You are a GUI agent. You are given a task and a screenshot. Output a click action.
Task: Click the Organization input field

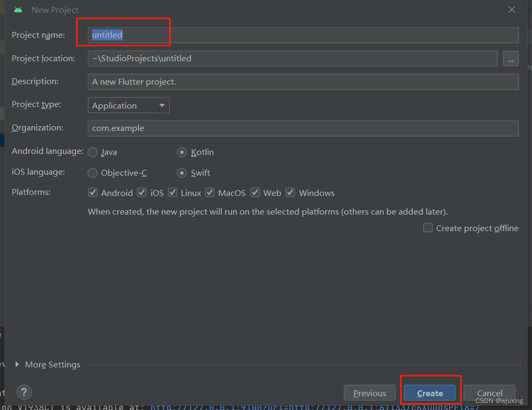(303, 128)
